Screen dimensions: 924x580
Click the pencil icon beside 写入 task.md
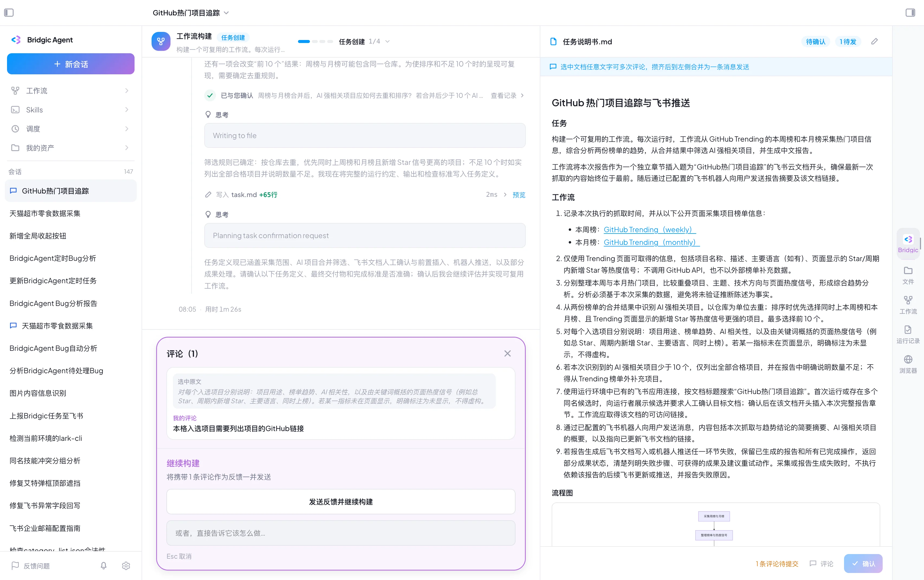(208, 195)
